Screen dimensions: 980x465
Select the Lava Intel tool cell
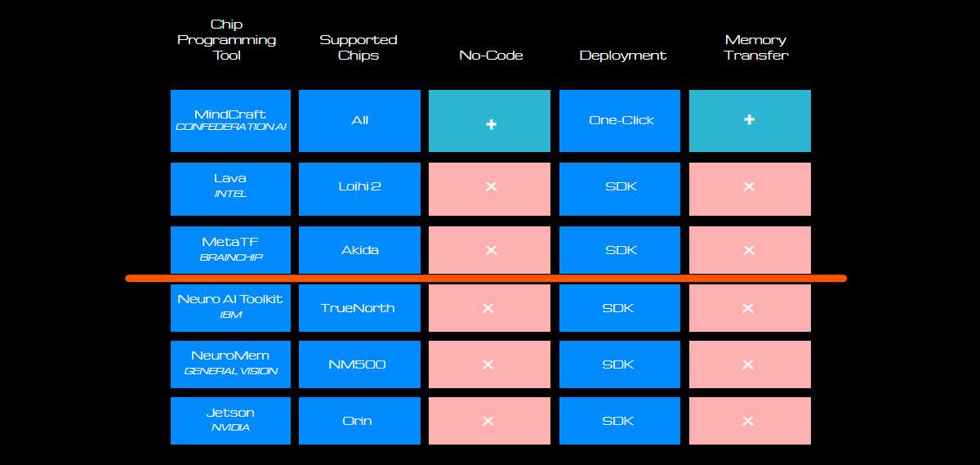(x=230, y=189)
